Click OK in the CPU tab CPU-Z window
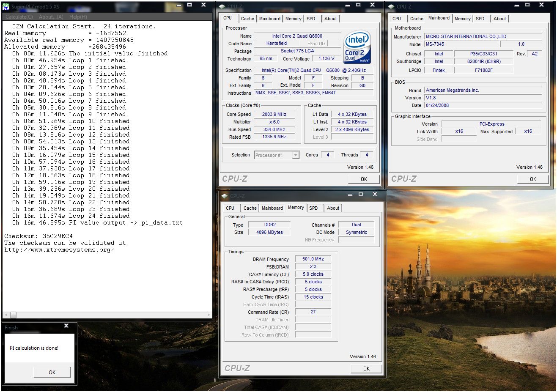The height and width of the screenshot is (392, 557). (x=364, y=179)
